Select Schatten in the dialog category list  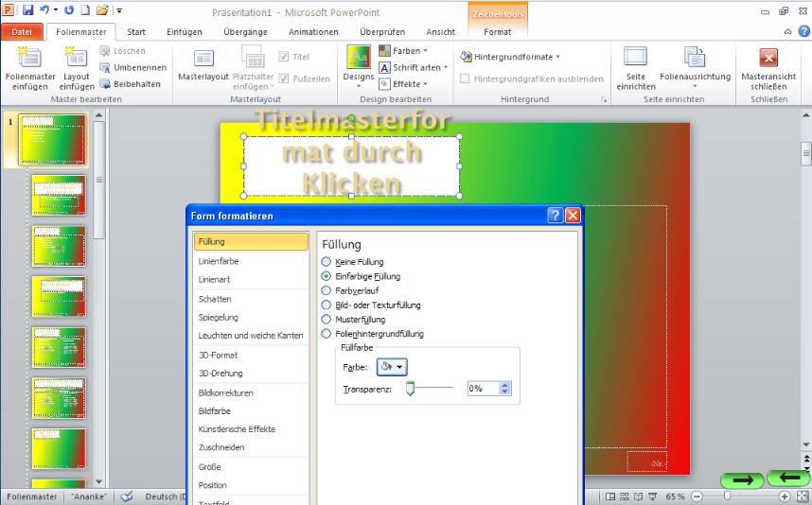coord(215,299)
